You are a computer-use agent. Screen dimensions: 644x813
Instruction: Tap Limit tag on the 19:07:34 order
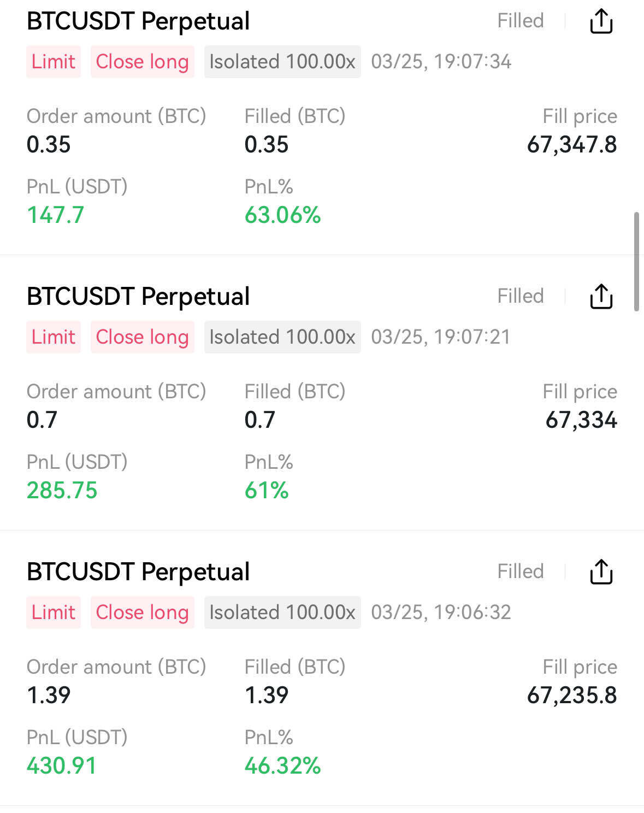pyautogui.click(x=54, y=62)
